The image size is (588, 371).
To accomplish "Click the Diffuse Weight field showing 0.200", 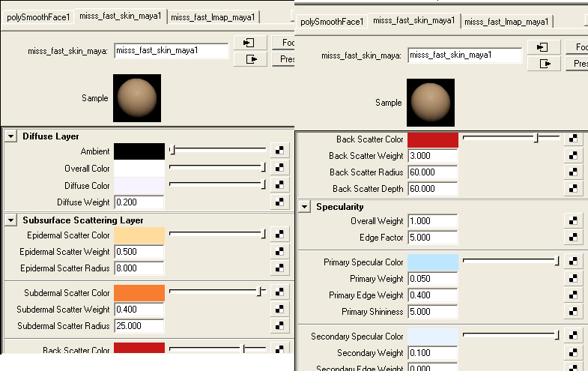I will (x=139, y=202).
